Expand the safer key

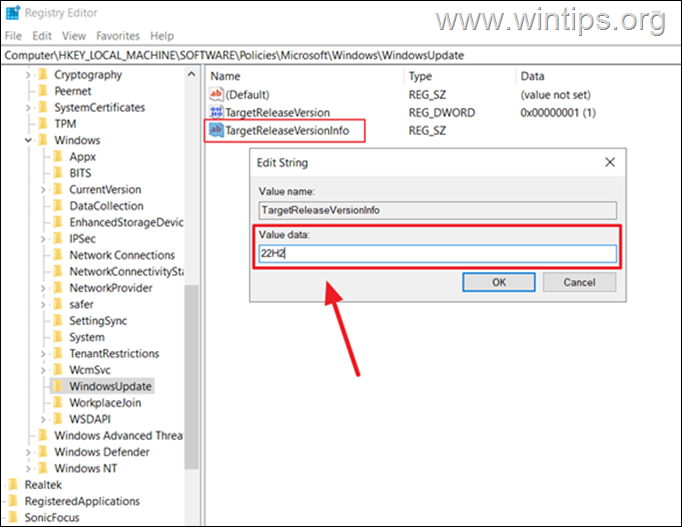[43, 304]
